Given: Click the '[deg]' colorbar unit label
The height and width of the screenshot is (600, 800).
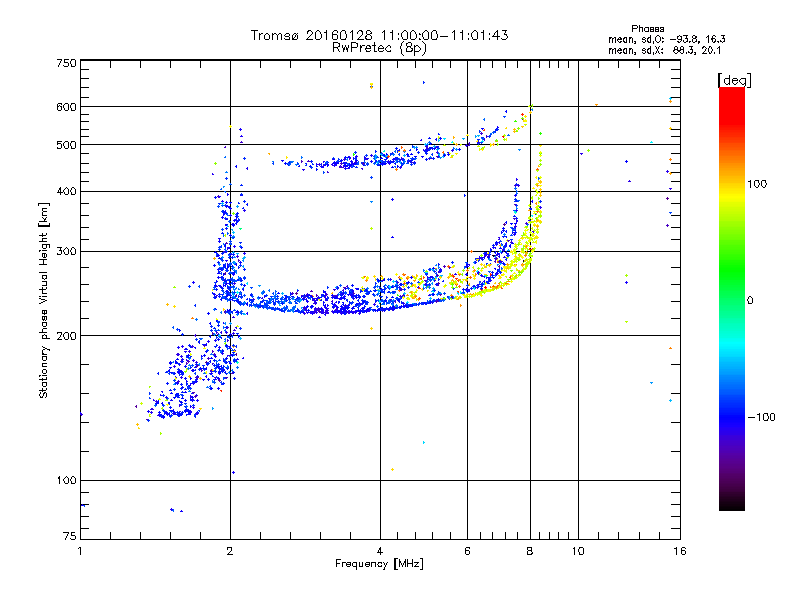Looking at the screenshot, I should 734,80.
